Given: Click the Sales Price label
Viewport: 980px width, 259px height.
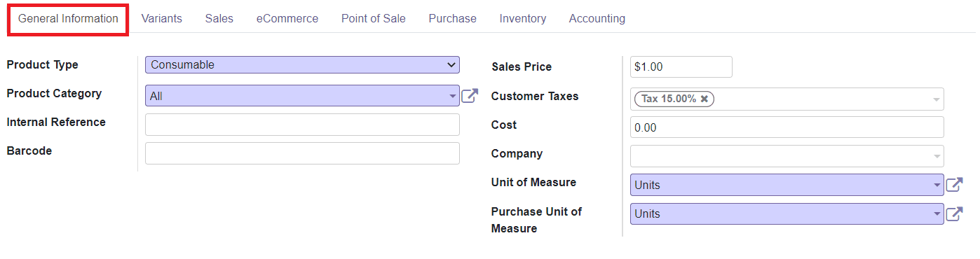Looking at the screenshot, I should click(522, 67).
